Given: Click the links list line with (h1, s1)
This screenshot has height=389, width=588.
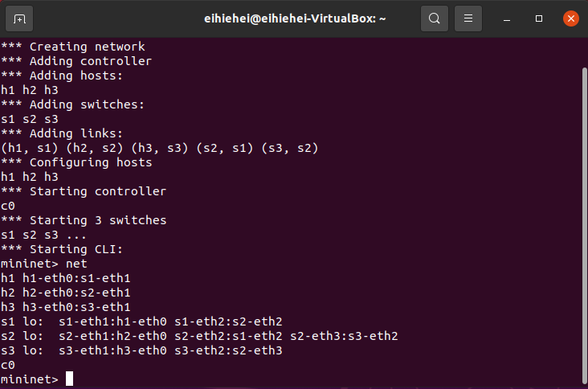Looking at the screenshot, I should [159, 147].
